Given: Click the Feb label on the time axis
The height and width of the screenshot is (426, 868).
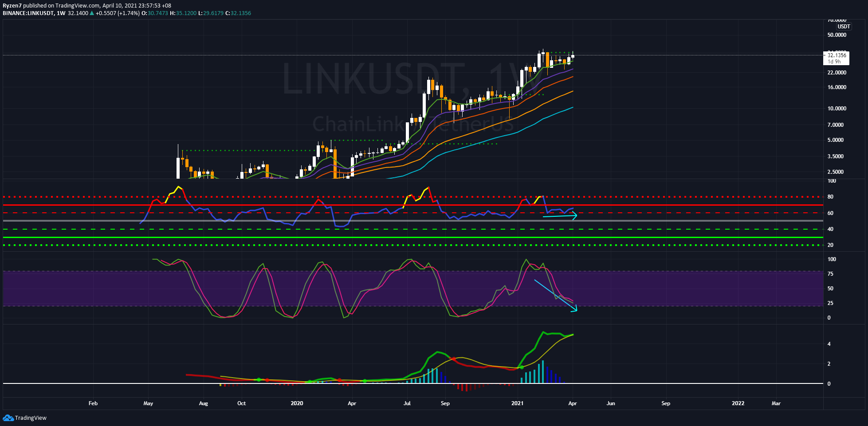Looking at the screenshot, I should 93,403.
